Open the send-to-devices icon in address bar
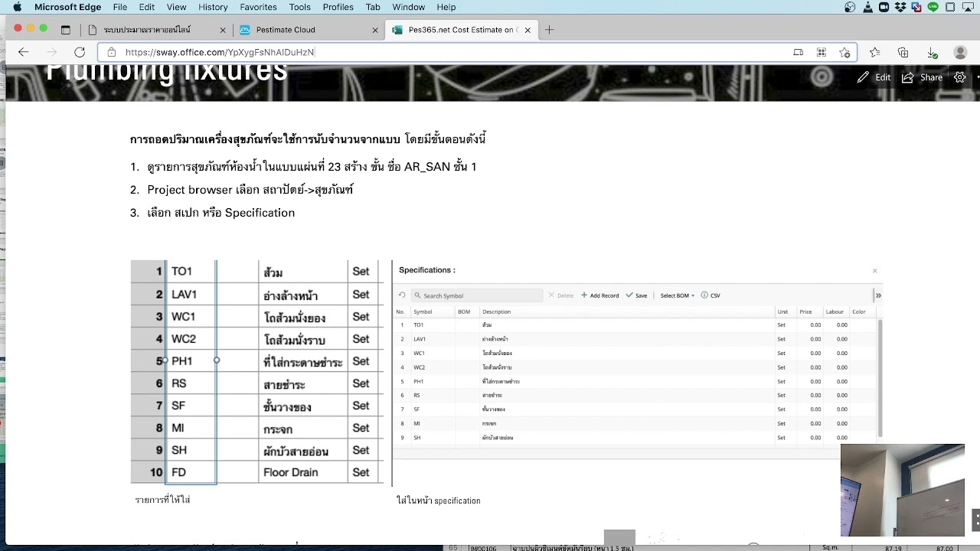The image size is (980, 551). 798,52
